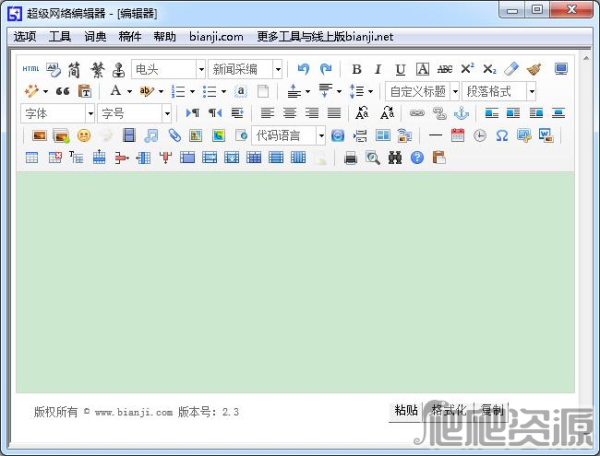
Task: Open find with the binoculars icon
Action: pyautogui.click(x=395, y=157)
